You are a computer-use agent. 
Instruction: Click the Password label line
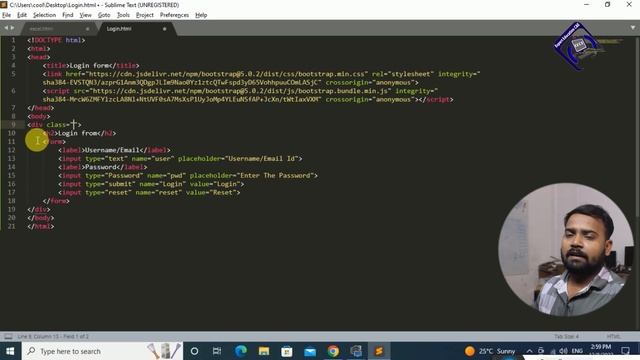click(x=102, y=167)
